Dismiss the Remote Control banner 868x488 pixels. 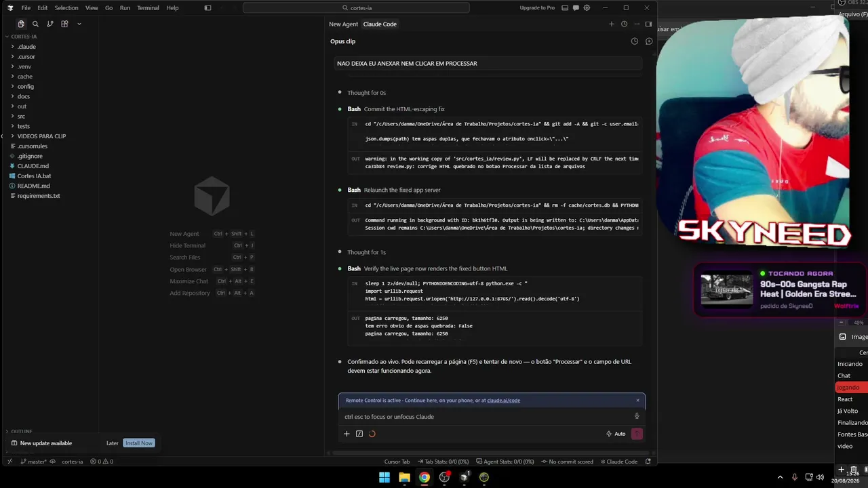[637, 401]
